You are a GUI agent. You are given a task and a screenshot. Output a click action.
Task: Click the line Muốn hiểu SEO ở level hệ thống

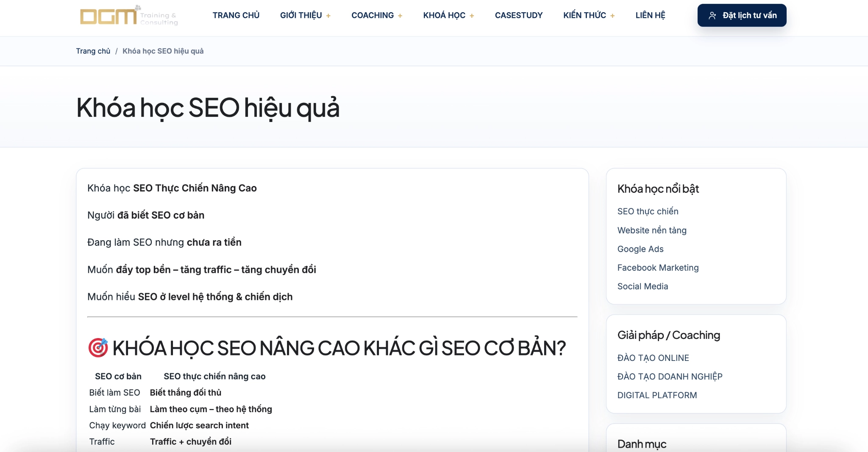190,297
